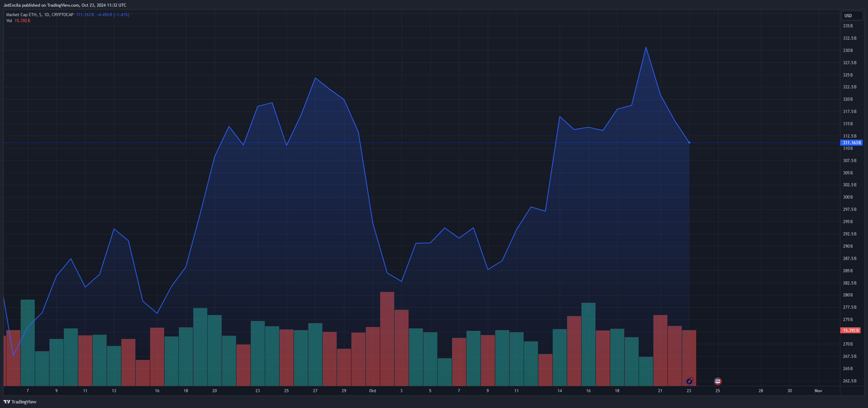Click the 13 date label on time axis
868x408 pixels.
[x=114, y=391]
